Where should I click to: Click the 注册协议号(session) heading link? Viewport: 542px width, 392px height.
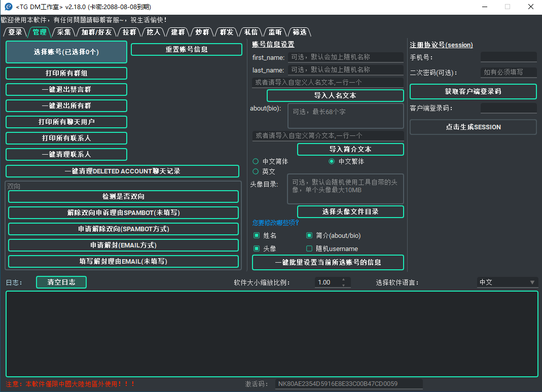pos(442,45)
